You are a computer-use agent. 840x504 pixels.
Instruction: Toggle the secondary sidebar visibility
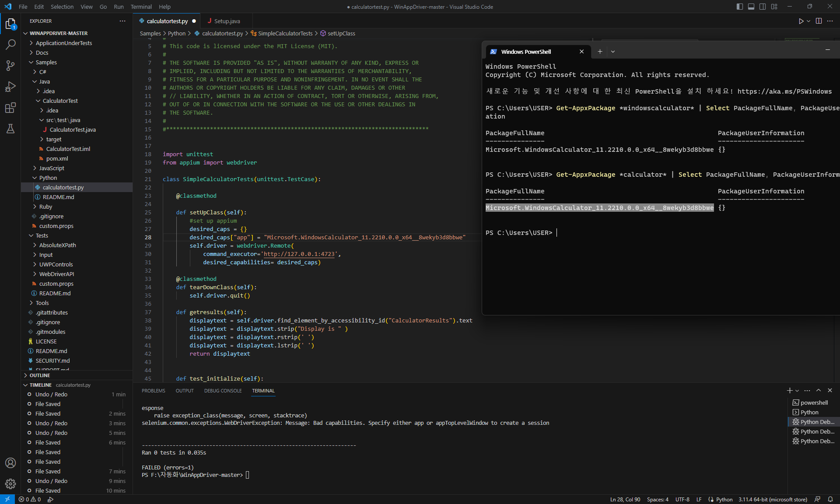763,7
